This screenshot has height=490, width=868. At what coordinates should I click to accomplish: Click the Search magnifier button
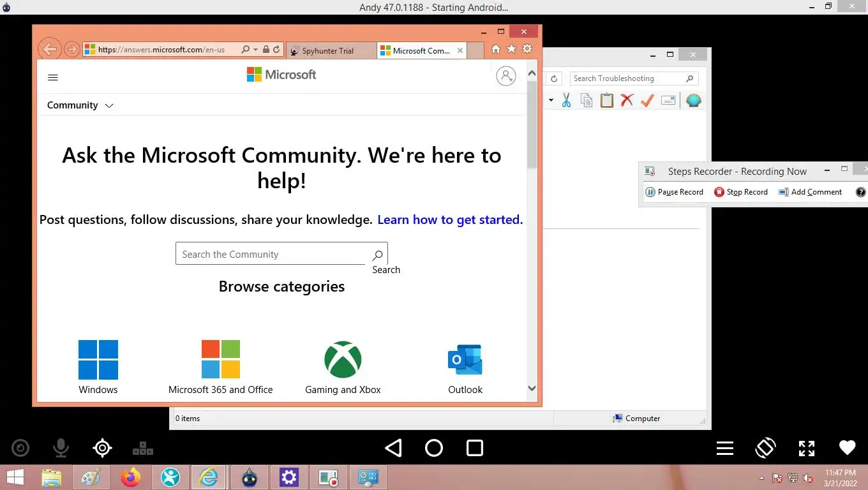click(x=378, y=255)
